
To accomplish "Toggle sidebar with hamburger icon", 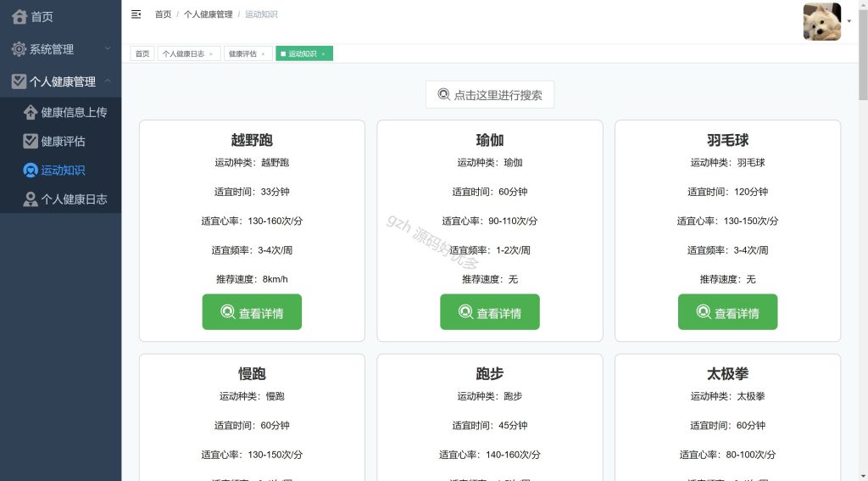I will (x=136, y=14).
